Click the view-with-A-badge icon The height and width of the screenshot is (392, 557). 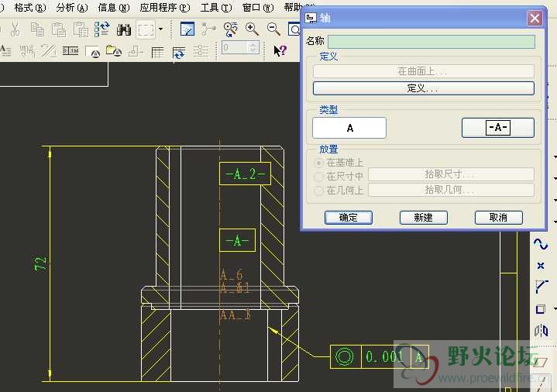pyautogui.click(x=93, y=52)
